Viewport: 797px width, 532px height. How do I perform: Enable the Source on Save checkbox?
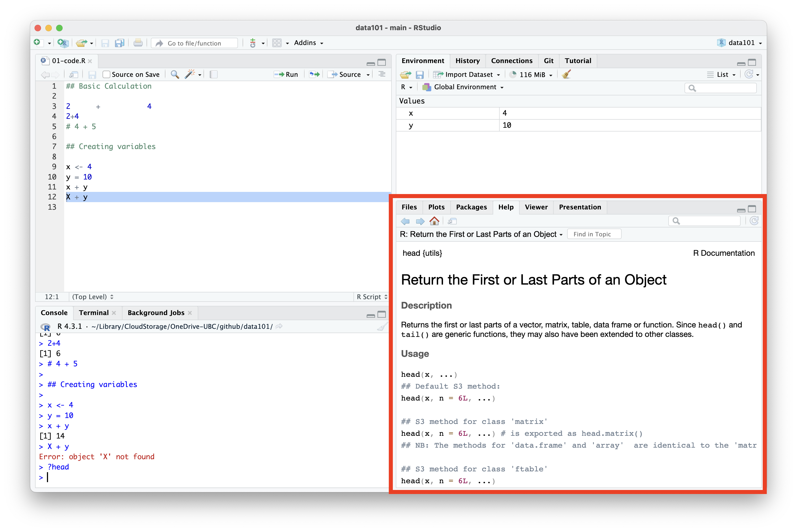[107, 74]
